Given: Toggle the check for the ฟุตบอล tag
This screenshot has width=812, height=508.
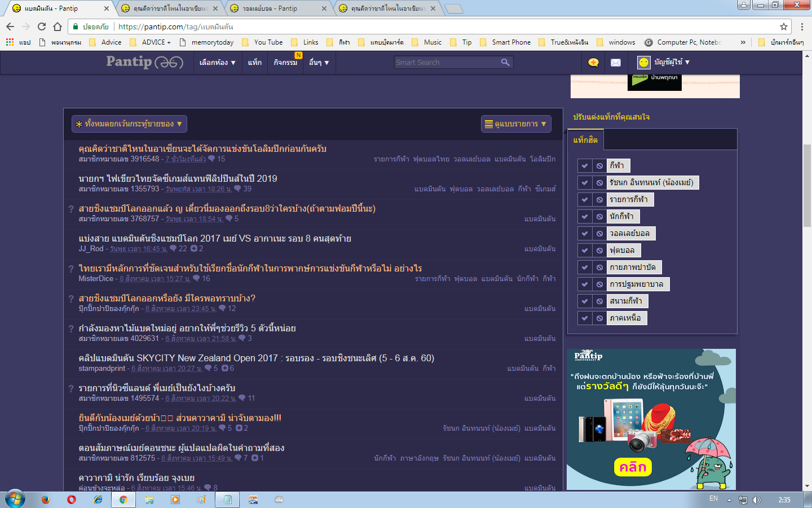Looking at the screenshot, I should [x=585, y=251].
